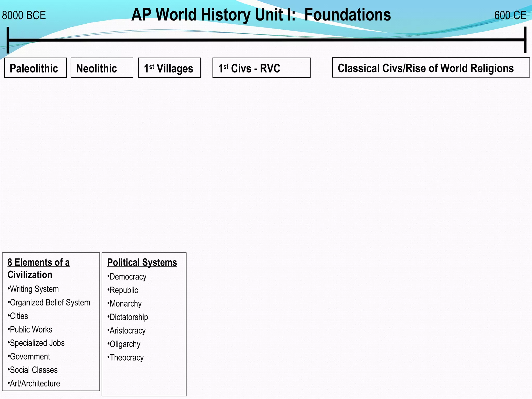Select the 'Writing System' bullet
Screen dimensions: 532x399
pyautogui.click(x=33, y=289)
